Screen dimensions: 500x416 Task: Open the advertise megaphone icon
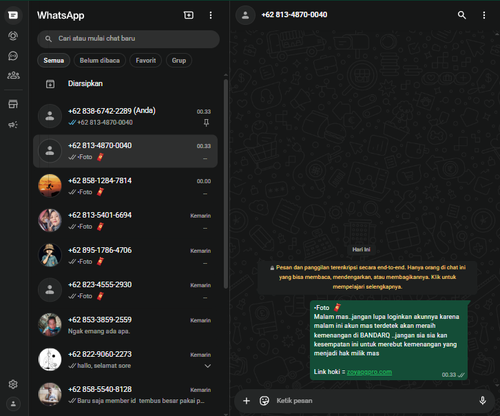(13, 125)
